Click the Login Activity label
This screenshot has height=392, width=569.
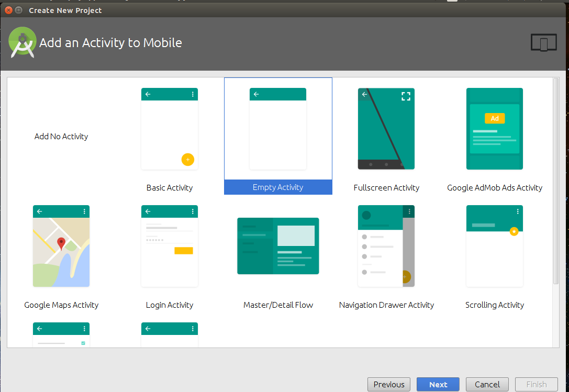click(x=170, y=305)
